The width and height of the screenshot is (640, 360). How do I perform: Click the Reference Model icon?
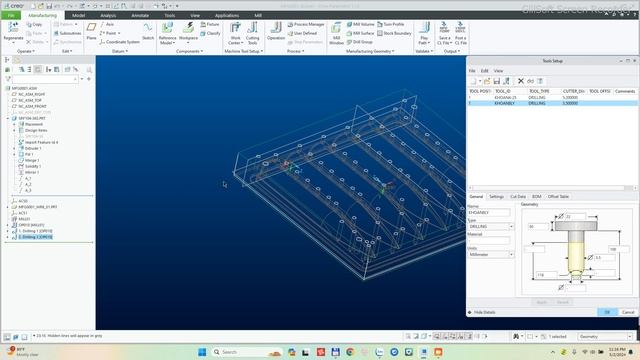(167, 28)
